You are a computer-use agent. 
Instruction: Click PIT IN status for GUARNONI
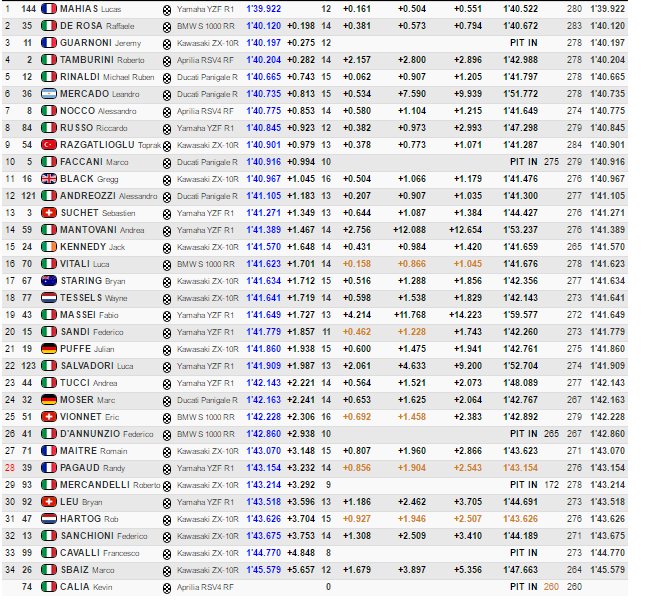tap(524, 43)
